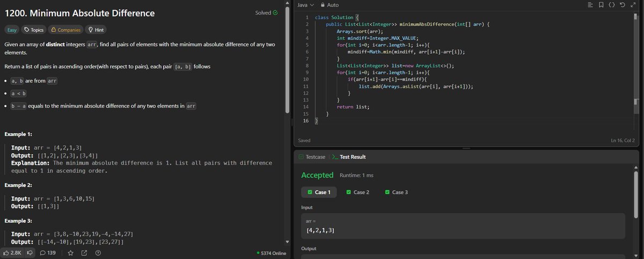Click the 'Example 1:' heading
The height and width of the screenshot is (259, 644).
18,133
